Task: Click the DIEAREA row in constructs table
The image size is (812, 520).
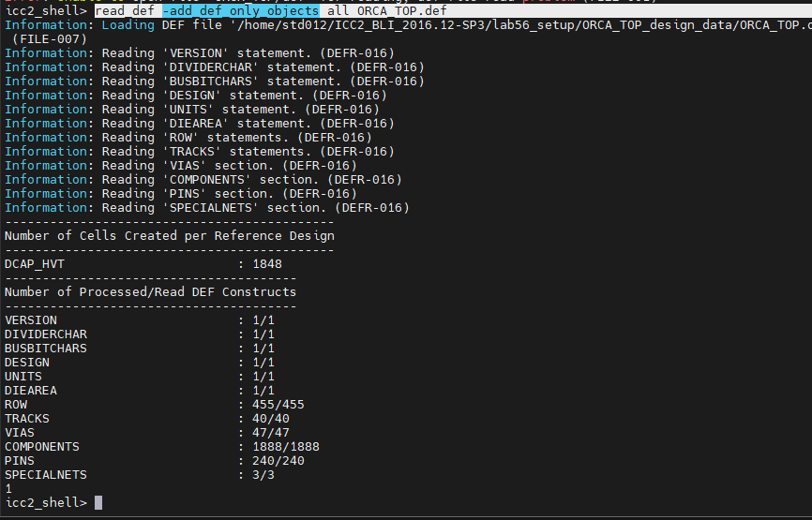Action: (140, 390)
